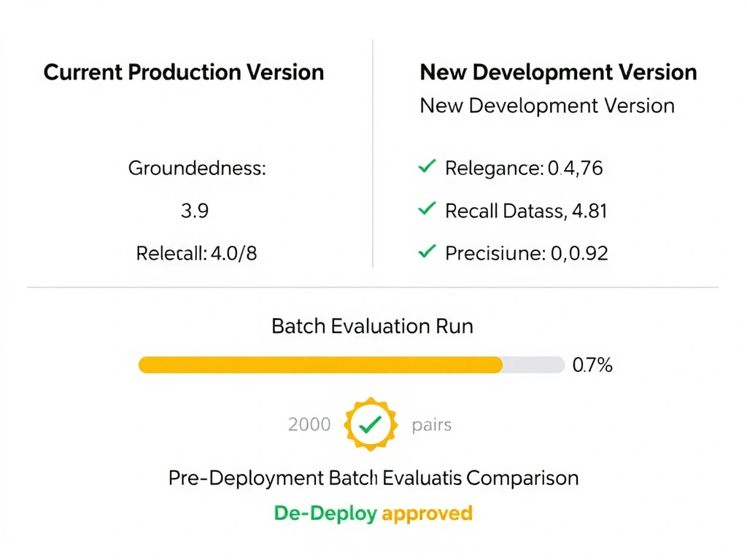The height and width of the screenshot is (560, 747).
Task: Click the green checkmark beside Recall Datass
Action: pos(427,209)
